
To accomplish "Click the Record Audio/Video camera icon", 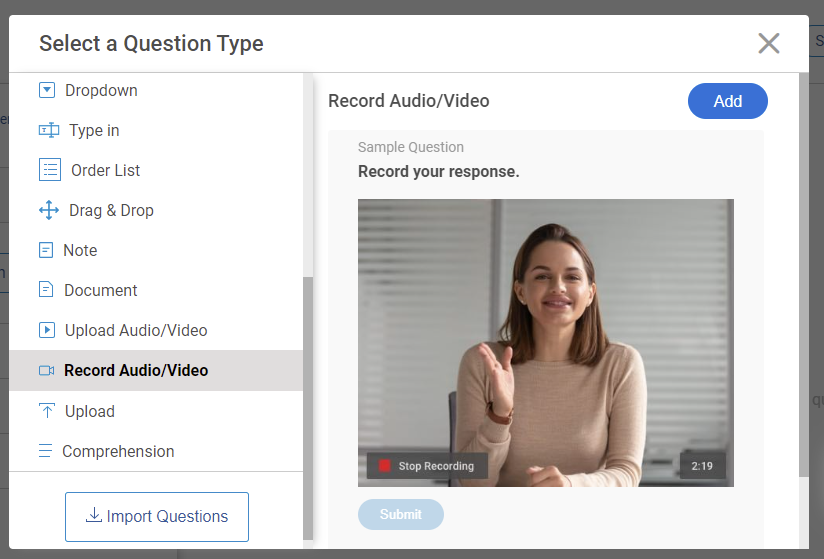I will point(47,370).
